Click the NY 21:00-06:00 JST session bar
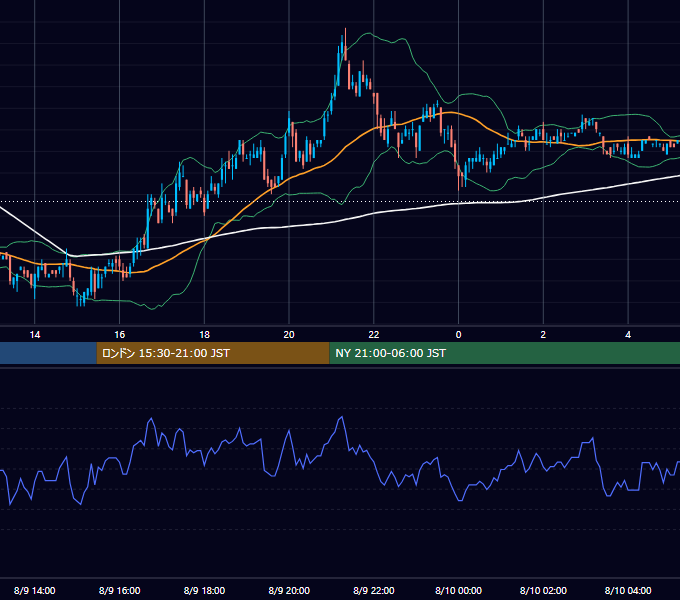Image resolution: width=680 pixels, height=600 pixels. (x=505, y=353)
